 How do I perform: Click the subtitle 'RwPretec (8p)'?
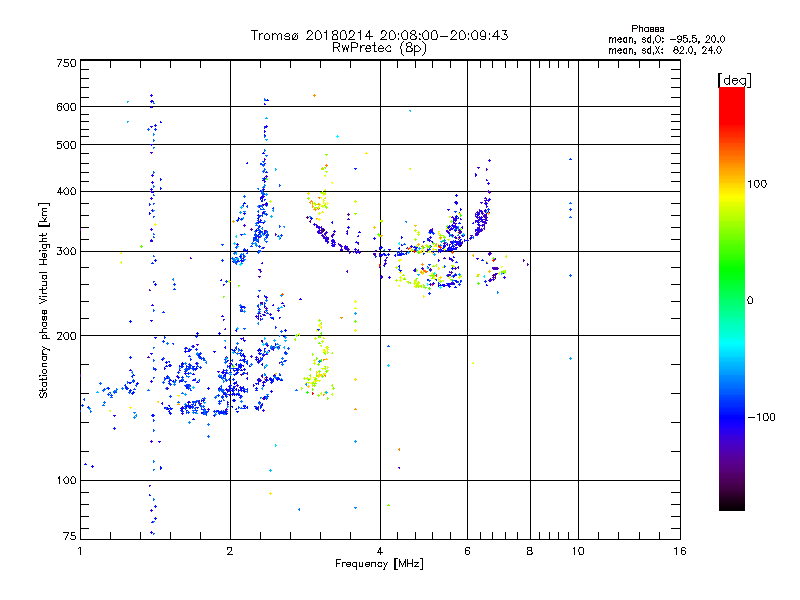(x=379, y=48)
